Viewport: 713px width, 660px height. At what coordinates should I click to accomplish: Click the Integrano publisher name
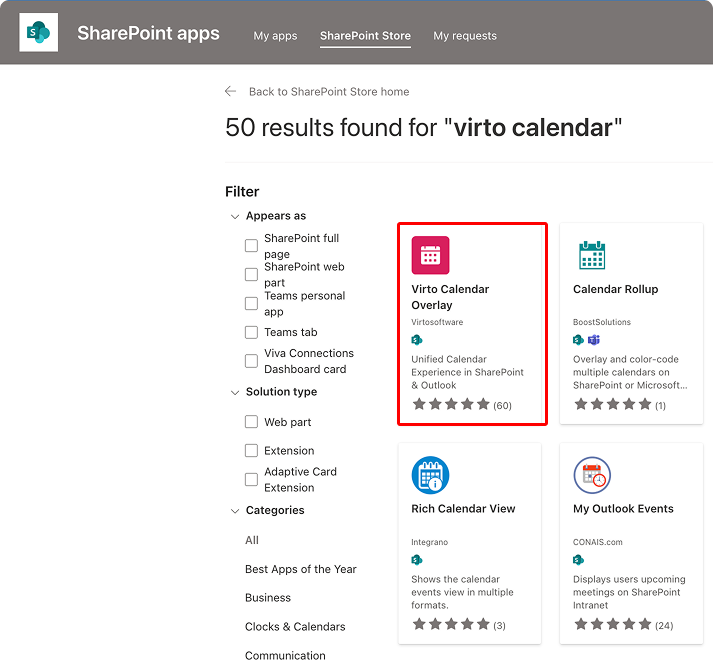click(x=429, y=542)
